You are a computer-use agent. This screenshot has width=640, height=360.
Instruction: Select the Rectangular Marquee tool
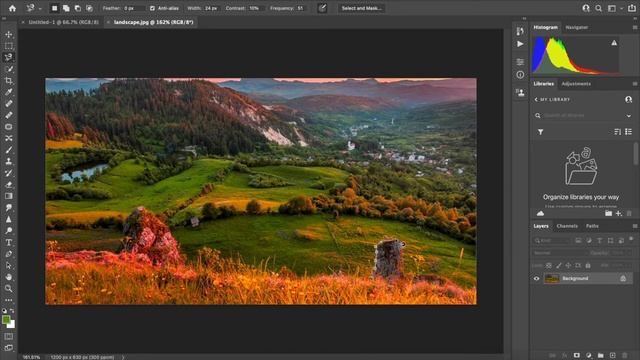coord(9,46)
